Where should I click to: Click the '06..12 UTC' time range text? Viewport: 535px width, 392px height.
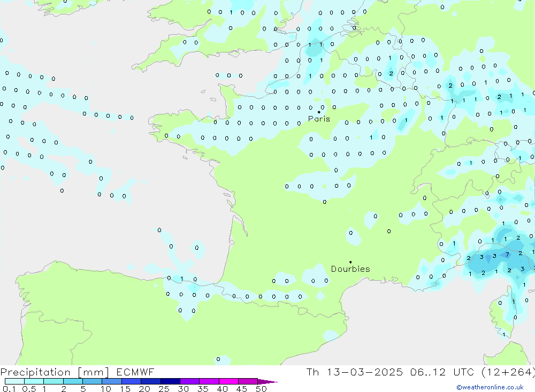442,372
